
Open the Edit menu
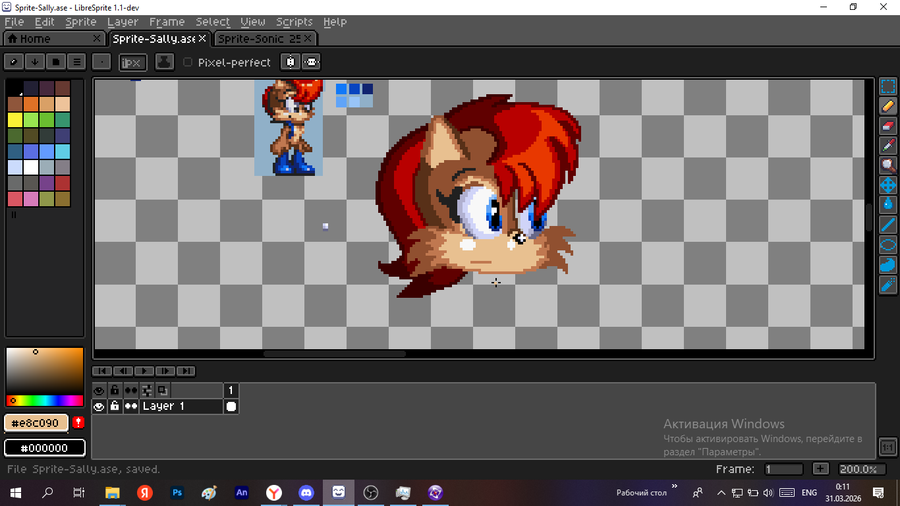pyautogui.click(x=44, y=22)
